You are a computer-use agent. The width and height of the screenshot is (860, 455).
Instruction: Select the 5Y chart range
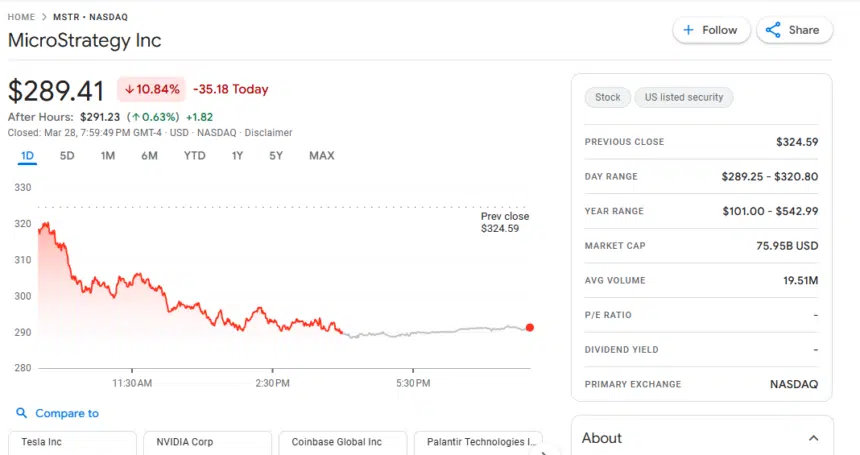(x=275, y=155)
